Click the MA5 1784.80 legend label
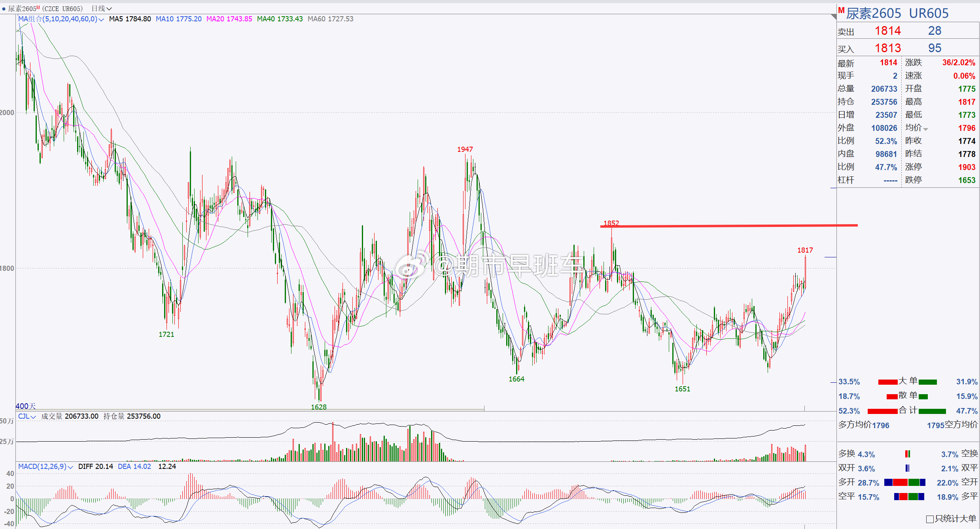Image resolution: width=980 pixels, height=529 pixels. click(x=130, y=19)
